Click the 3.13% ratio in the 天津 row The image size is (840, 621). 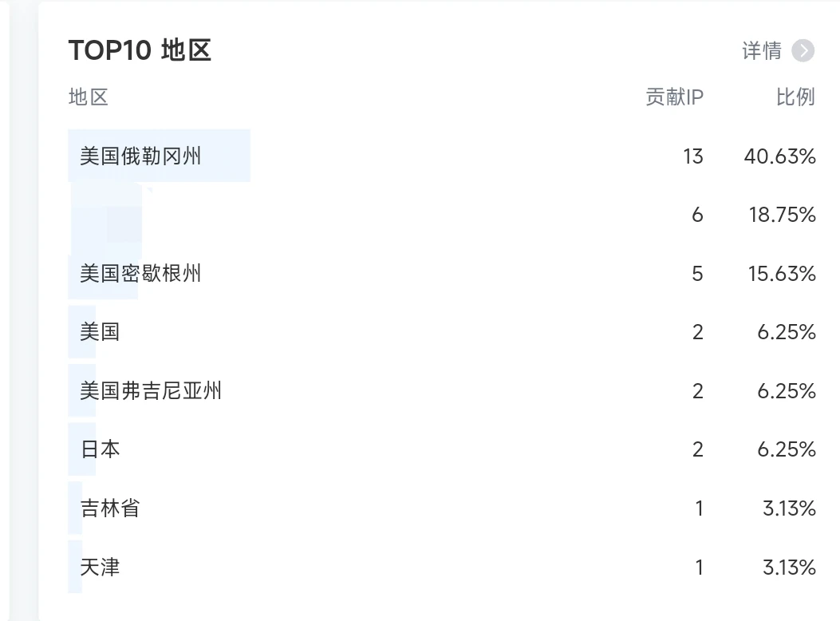788,568
